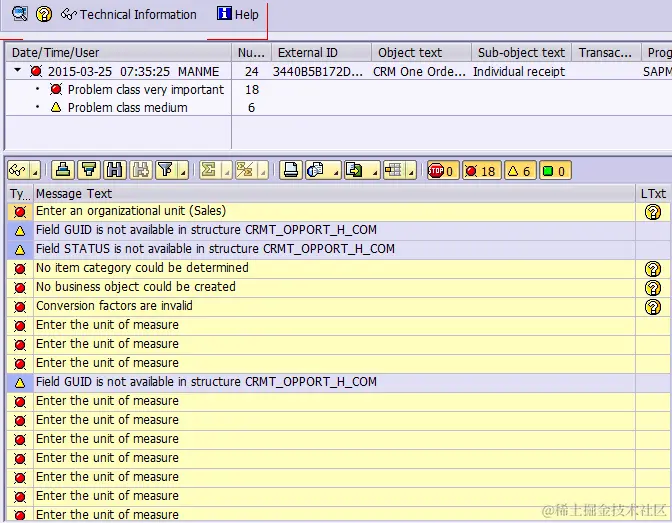
Task: Select the Field STATUS is not available message
Action: (334, 249)
